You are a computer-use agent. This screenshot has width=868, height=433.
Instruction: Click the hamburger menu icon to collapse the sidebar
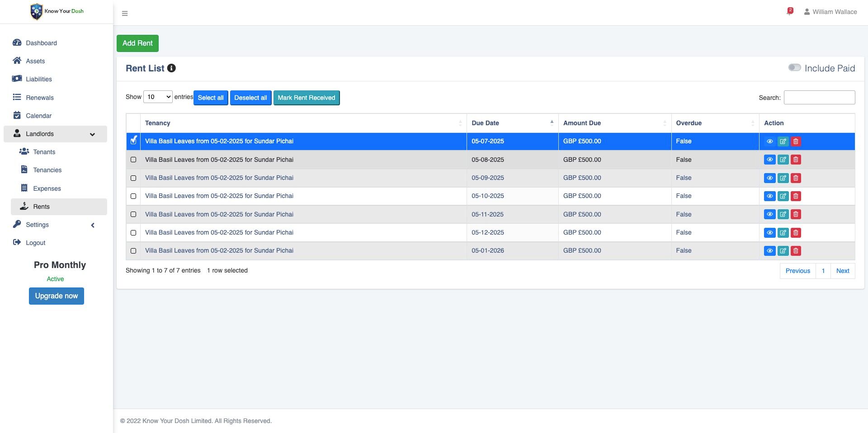click(125, 14)
